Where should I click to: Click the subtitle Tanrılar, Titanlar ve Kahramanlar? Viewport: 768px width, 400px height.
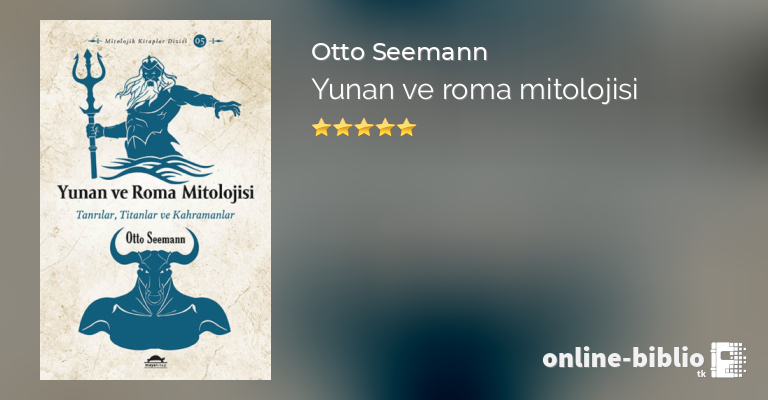tap(155, 215)
